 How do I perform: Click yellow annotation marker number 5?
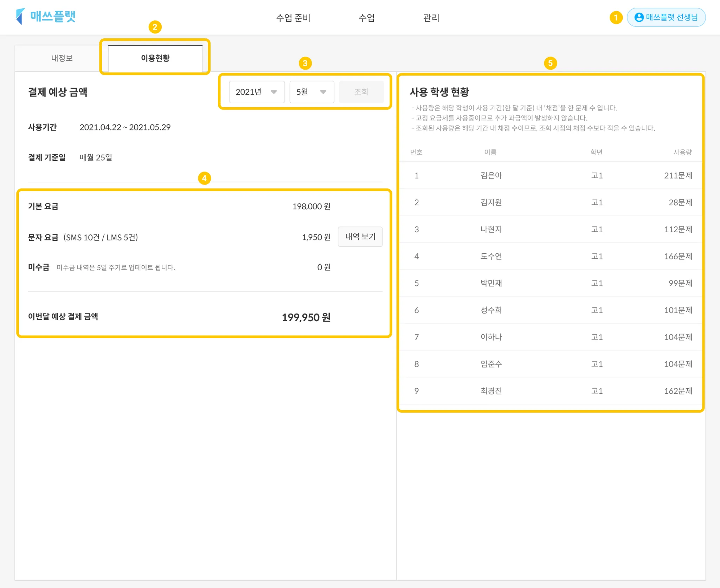pos(550,63)
